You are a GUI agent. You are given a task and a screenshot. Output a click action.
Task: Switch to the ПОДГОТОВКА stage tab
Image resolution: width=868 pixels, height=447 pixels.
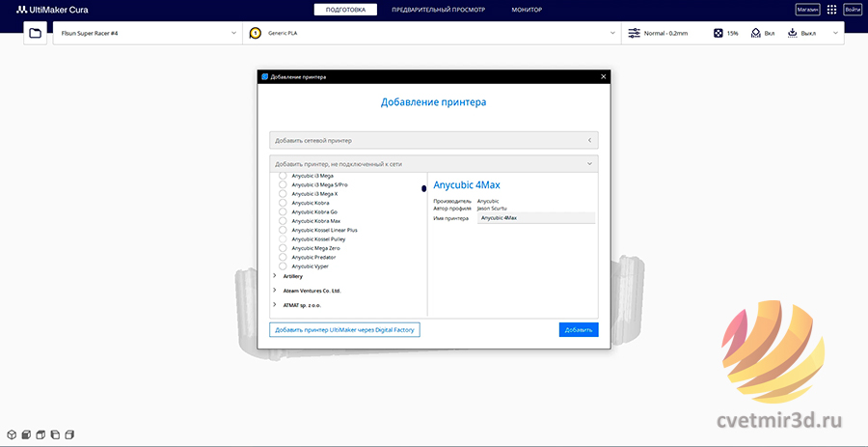(345, 10)
